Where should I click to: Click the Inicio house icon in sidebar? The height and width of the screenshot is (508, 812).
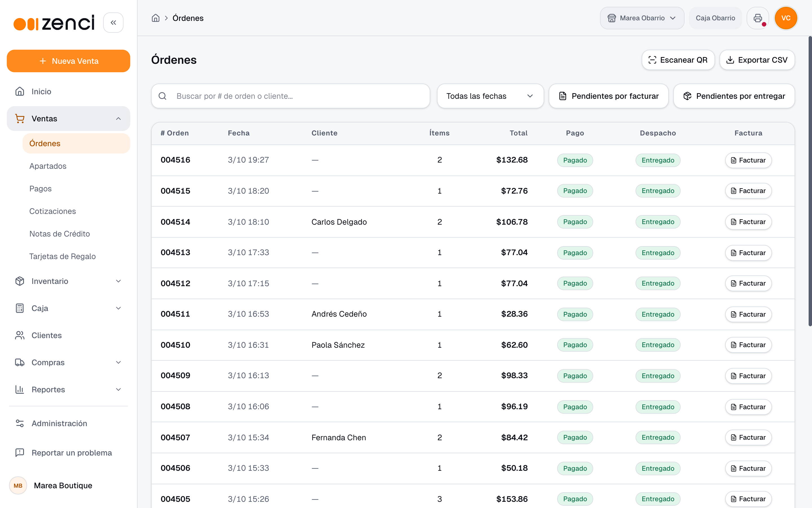(20, 91)
